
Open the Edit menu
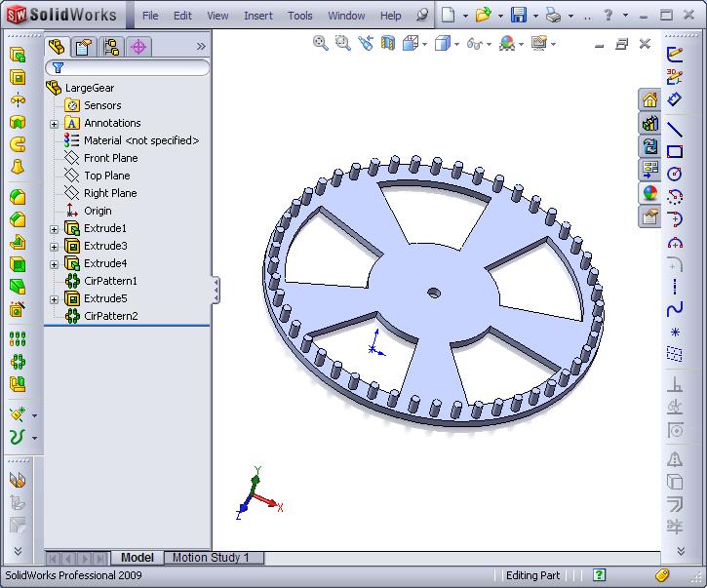pos(182,16)
